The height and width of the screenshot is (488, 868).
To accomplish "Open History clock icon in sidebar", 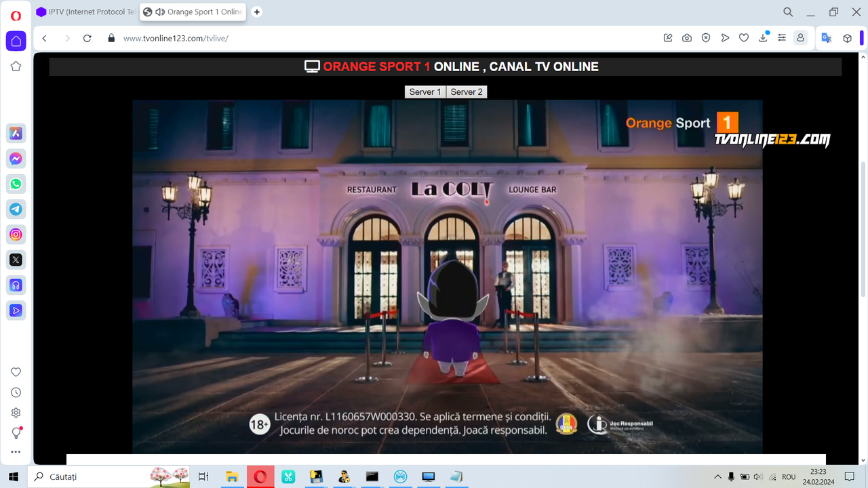I will 16,392.
